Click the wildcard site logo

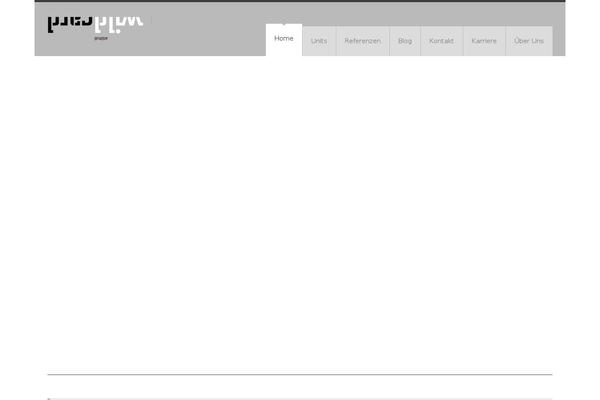(96, 28)
